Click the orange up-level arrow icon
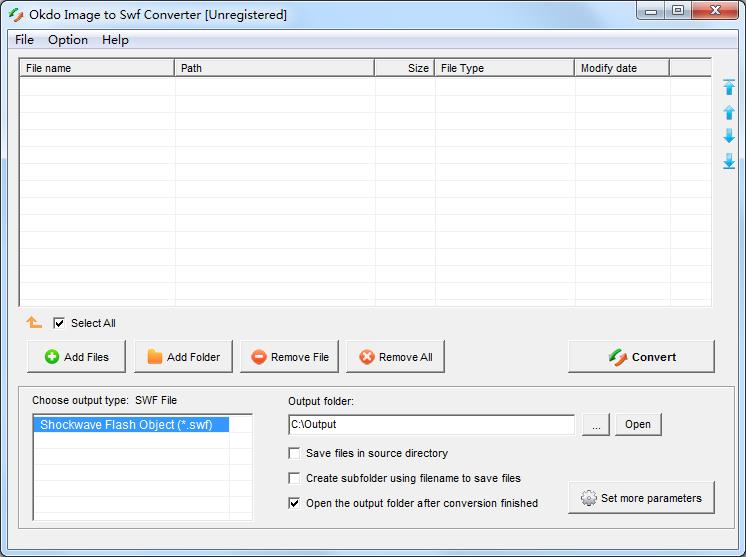This screenshot has width=746, height=557. (34, 323)
